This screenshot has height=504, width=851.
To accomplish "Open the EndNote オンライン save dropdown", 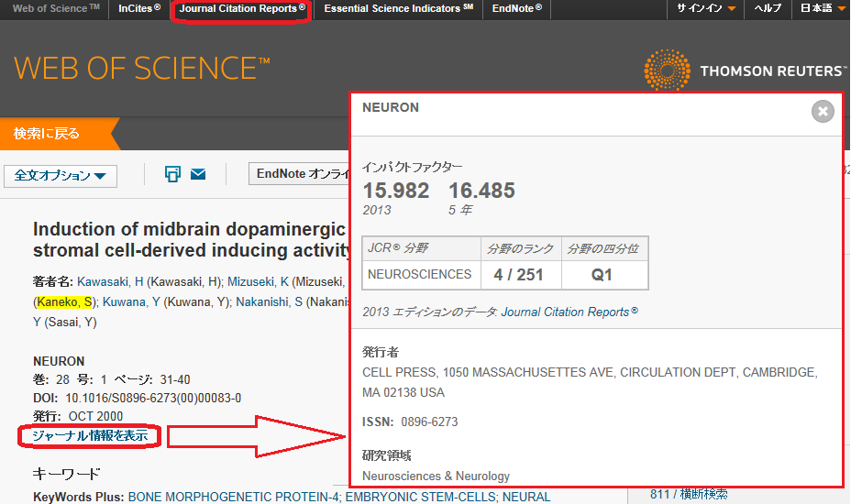I will (300, 173).
